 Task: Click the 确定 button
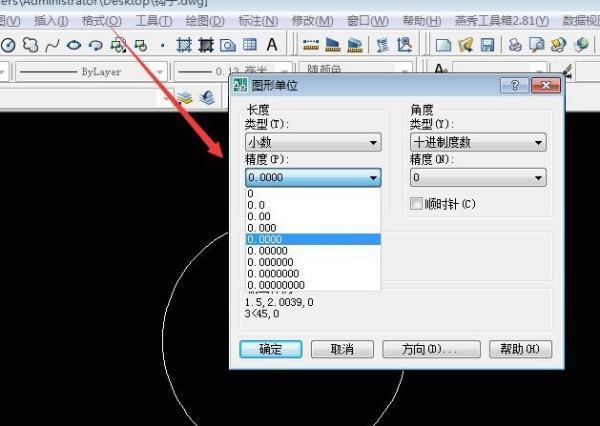click(270, 349)
